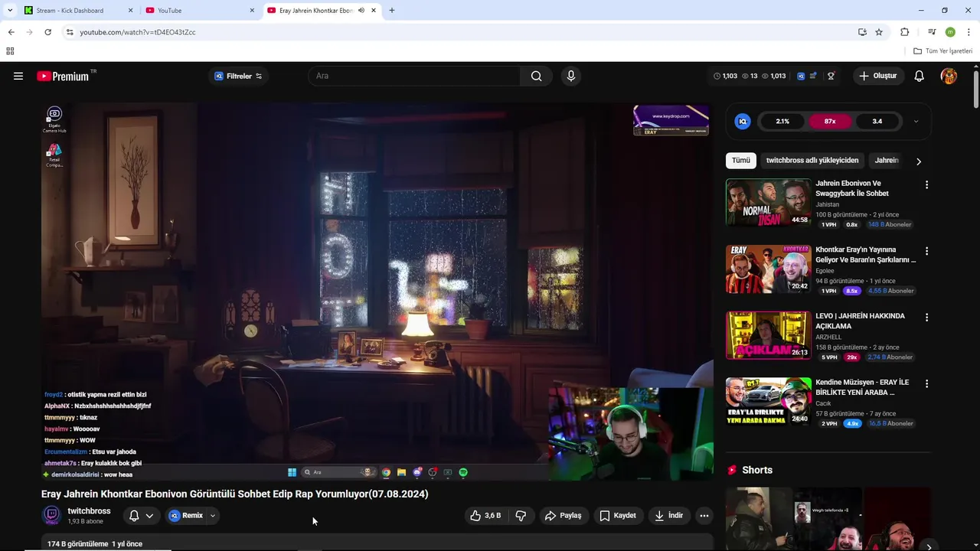Start voice search with microphone icon

click(570, 76)
